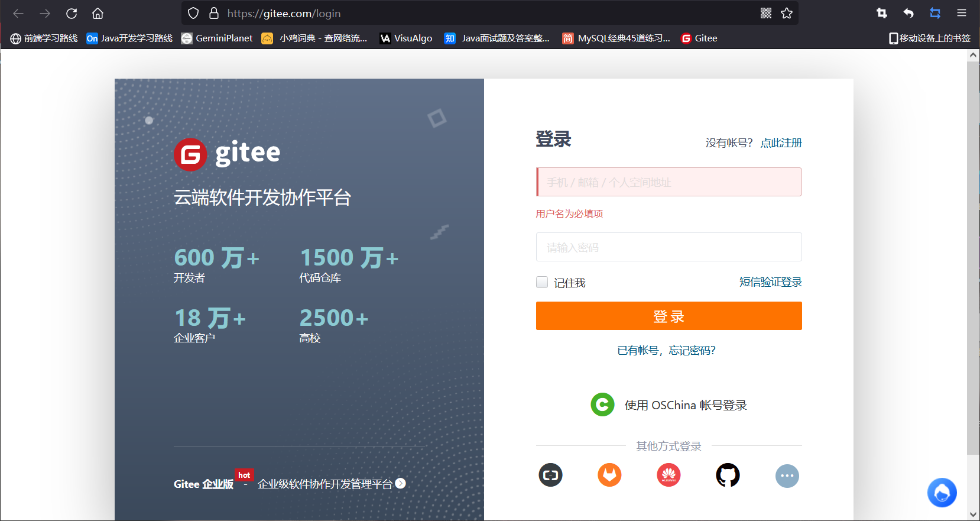Open MySQL经典45道练习 bookmark
The width and height of the screenshot is (980, 521).
(616, 38)
